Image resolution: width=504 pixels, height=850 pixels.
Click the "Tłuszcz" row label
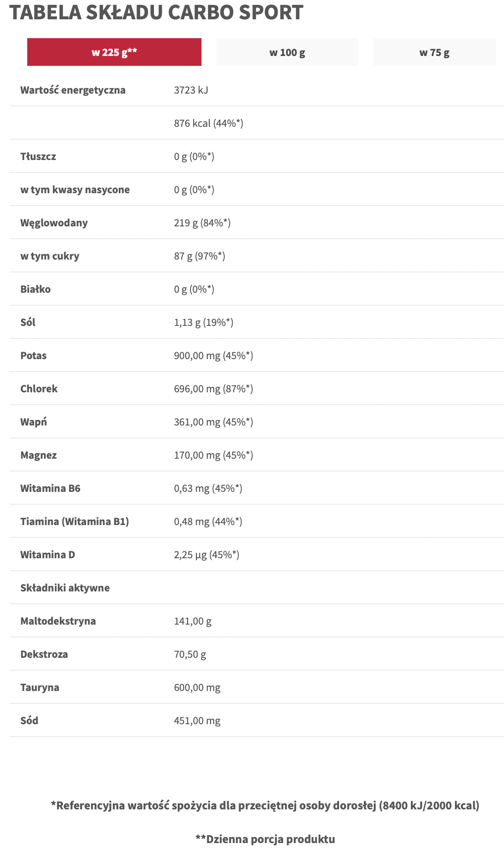[38, 157]
